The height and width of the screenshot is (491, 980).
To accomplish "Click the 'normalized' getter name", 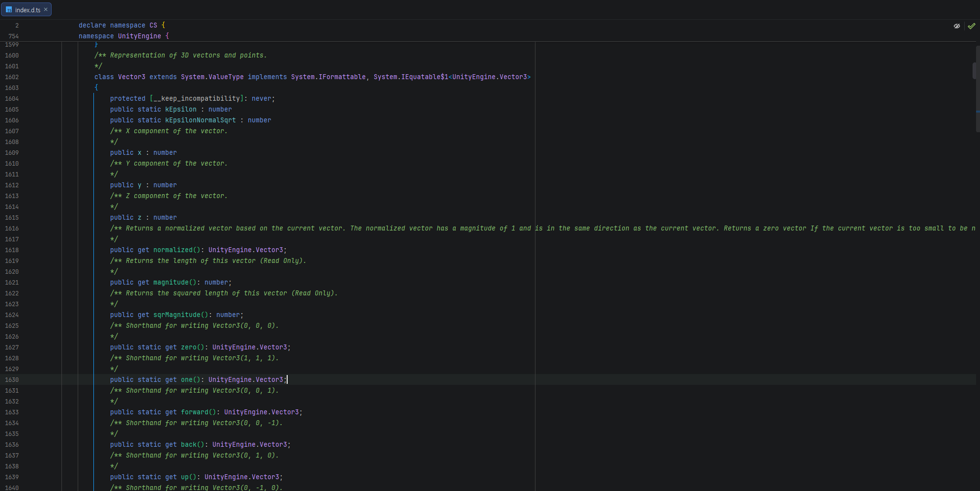I will (x=173, y=250).
